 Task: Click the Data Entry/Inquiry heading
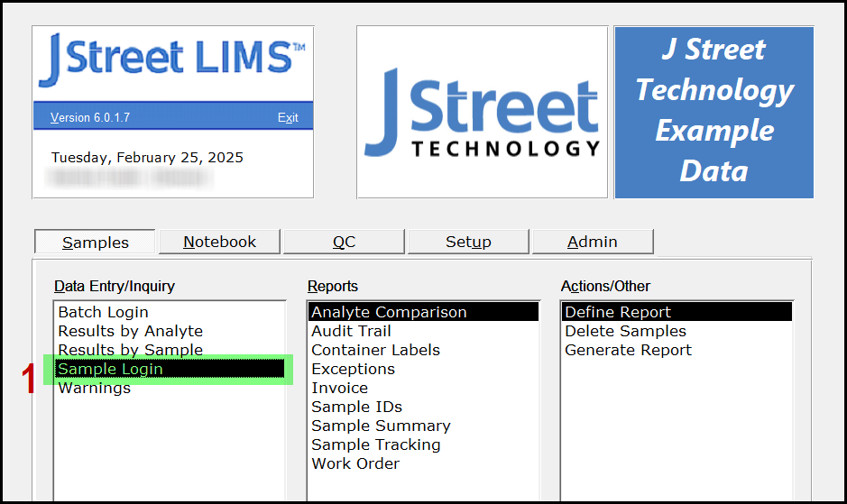115,287
